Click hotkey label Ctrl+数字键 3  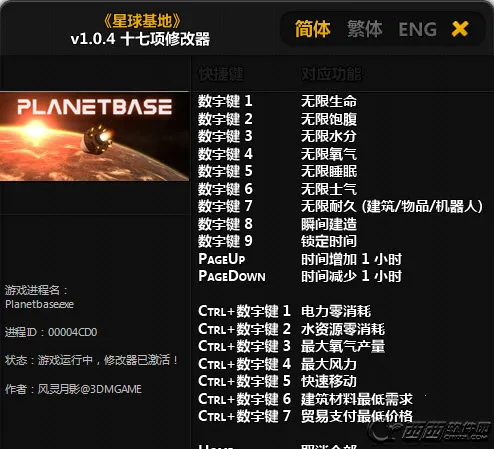coord(245,346)
